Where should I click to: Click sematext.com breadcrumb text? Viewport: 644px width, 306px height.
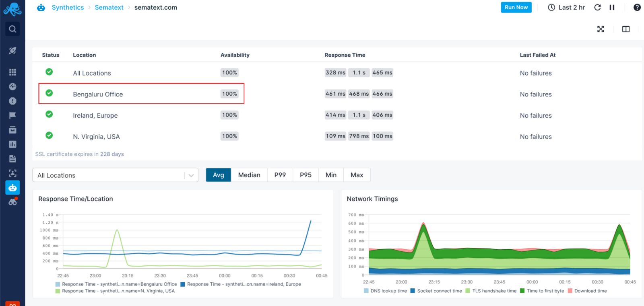coord(156,7)
